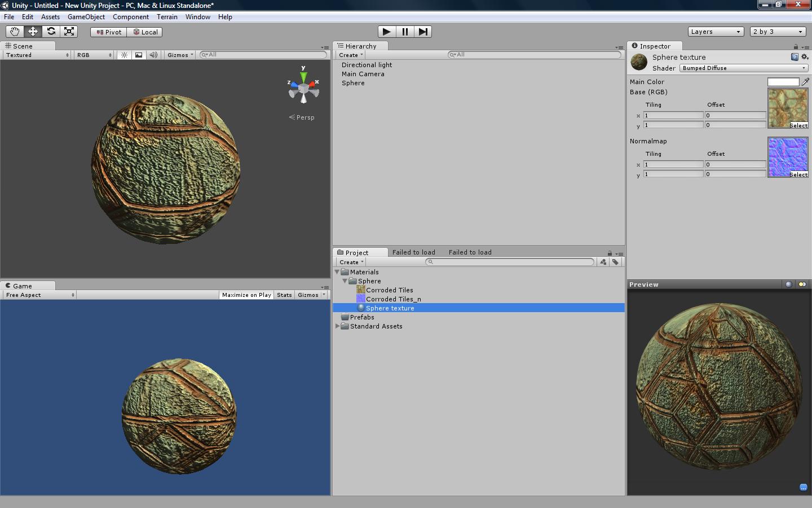This screenshot has width=812, height=508.
Task: Click Select on Base texture thumbnail
Action: [x=798, y=125]
